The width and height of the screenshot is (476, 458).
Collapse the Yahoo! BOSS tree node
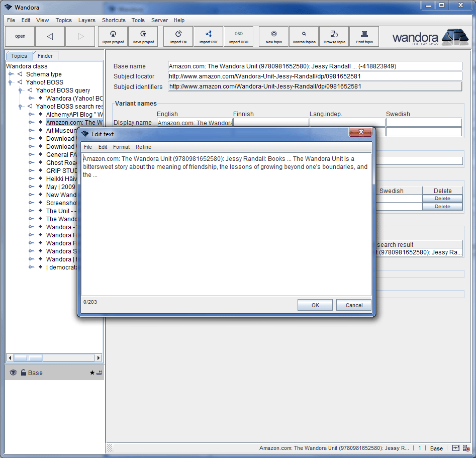point(11,82)
